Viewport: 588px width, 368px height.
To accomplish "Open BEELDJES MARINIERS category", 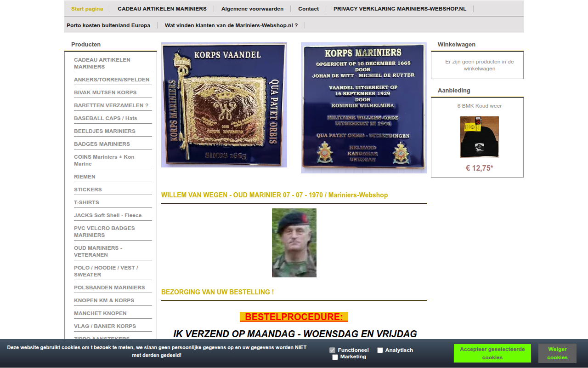I will (x=113, y=131).
